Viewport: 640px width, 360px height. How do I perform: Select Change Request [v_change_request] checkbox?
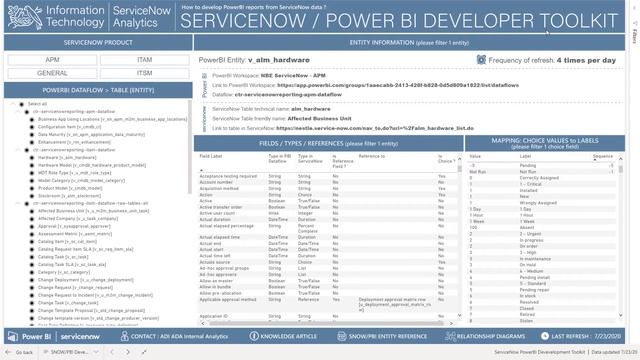[x=32, y=288]
